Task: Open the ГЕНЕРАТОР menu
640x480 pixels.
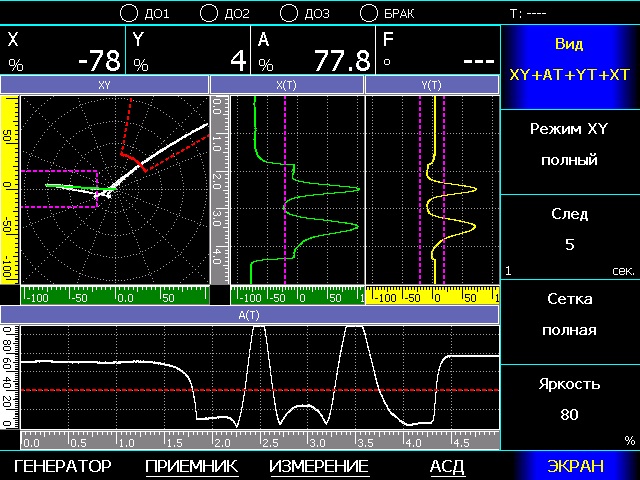Action: (x=62, y=466)
